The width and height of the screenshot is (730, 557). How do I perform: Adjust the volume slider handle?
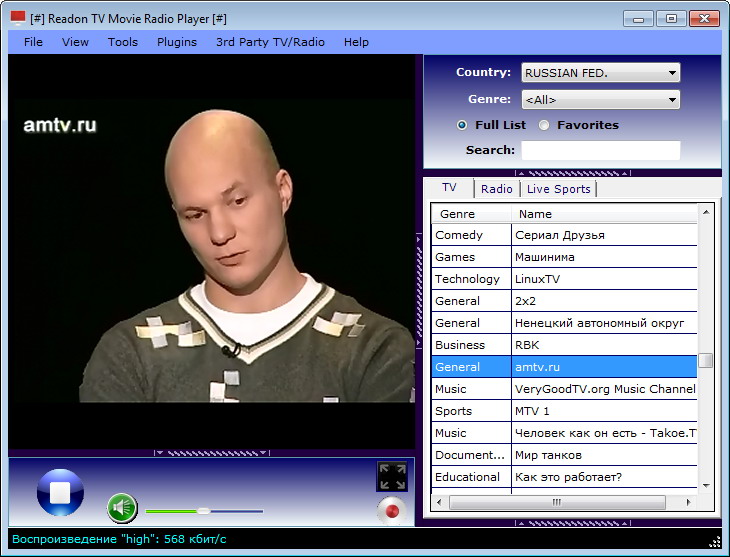click(203, 511)
